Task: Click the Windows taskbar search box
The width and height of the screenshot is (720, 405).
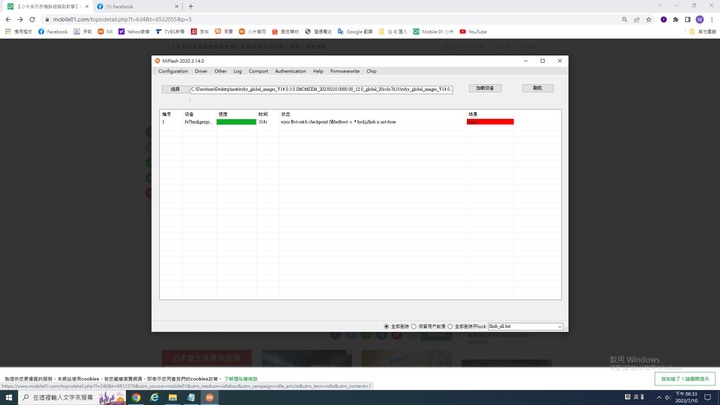Action: point(72,397)
